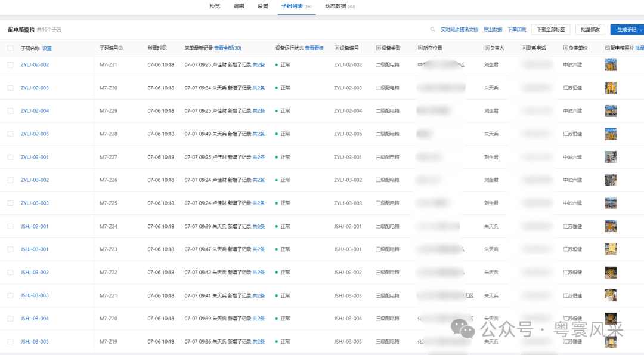
Task: Click the search magnifier icon
Action: tap(433, 28)
